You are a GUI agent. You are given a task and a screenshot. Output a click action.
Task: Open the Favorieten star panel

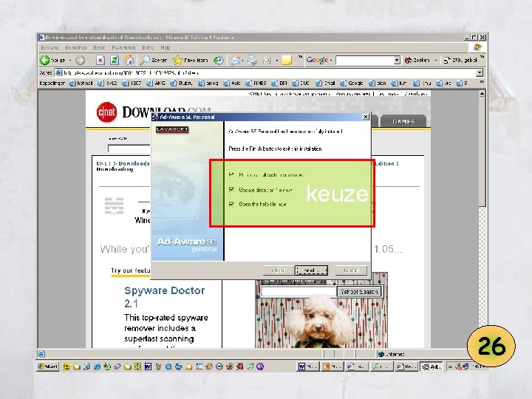190,61
